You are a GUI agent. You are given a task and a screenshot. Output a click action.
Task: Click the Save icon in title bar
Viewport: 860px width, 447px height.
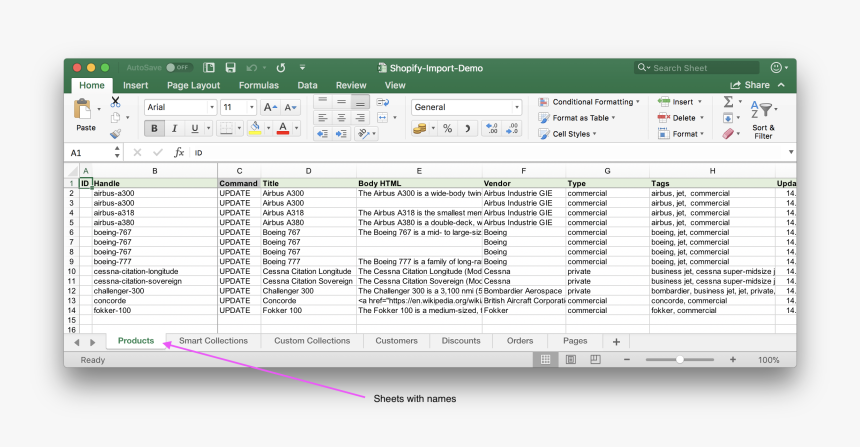tap(230, 68)
